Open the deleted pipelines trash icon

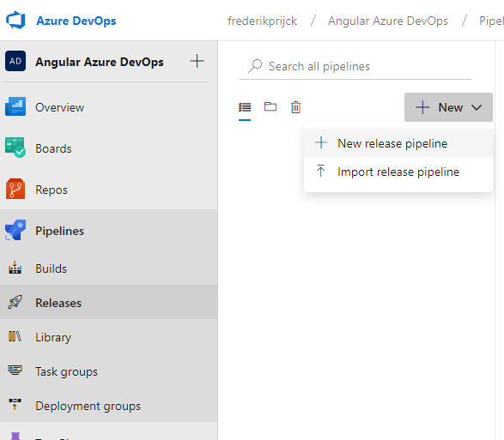point(295,107)
